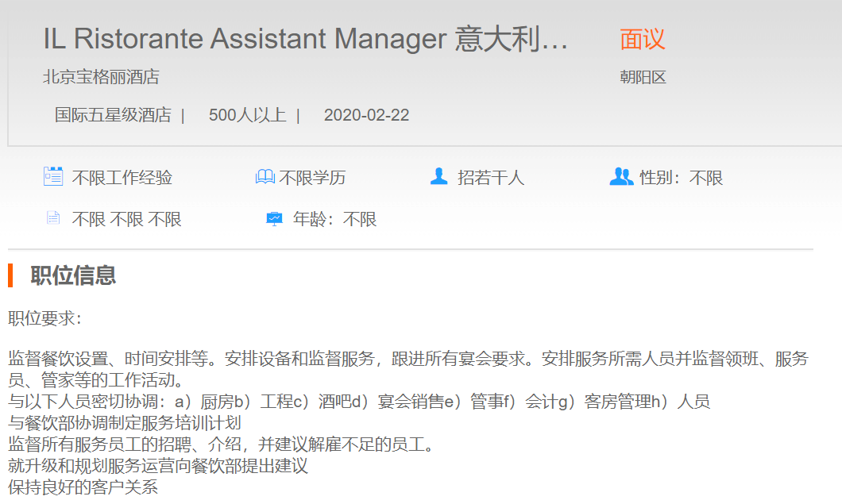Click the 职位信息 section heading
842x504 pixels.
73,275
